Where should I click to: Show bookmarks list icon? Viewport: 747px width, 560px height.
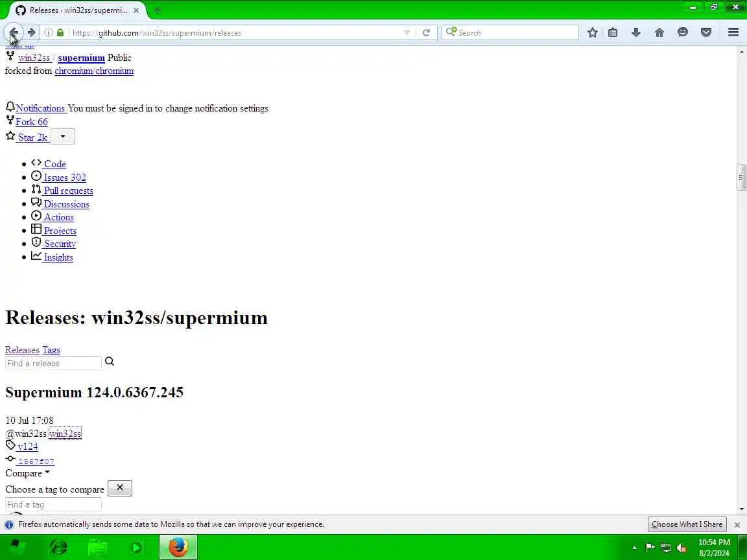coord(613,32)
